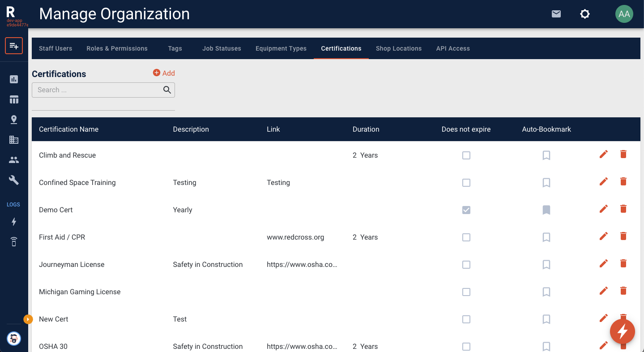Open the wrench tools icon in sidebar
This screenshot has height=352, width=644.
point(14,180)
